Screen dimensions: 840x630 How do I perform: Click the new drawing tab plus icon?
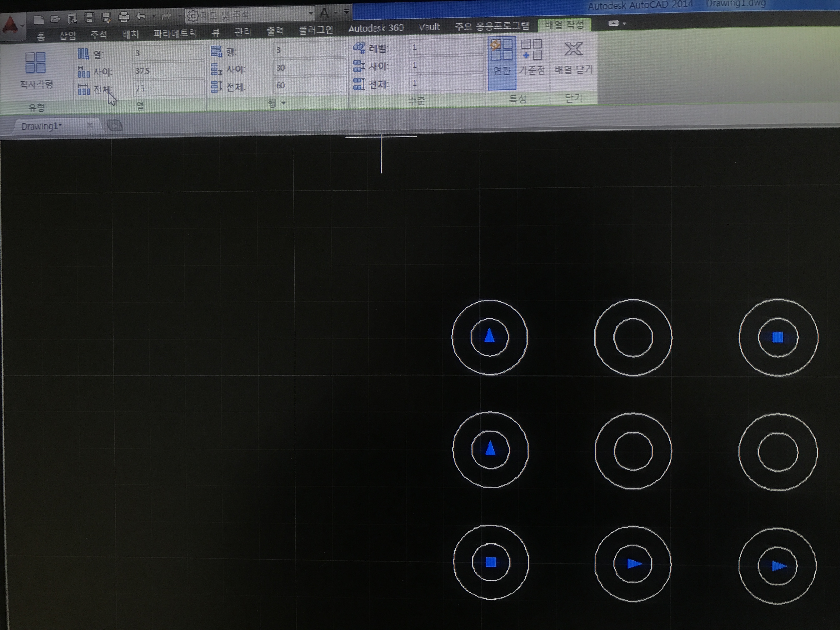point(114,125)
